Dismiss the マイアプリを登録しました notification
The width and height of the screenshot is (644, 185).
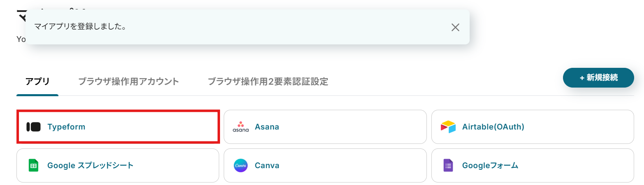click(x=455, y=28)
